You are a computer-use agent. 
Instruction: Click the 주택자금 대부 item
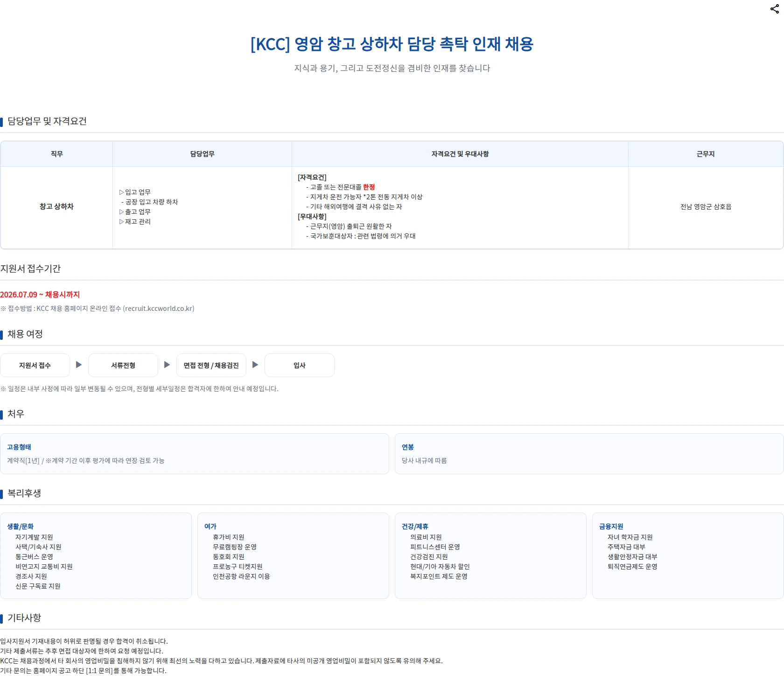click(x=626, y=547)
